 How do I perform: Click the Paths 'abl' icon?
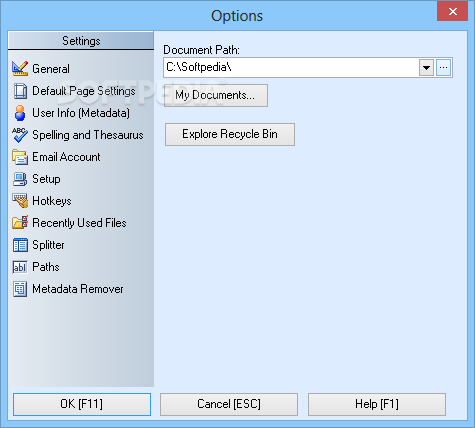[20, 267]
